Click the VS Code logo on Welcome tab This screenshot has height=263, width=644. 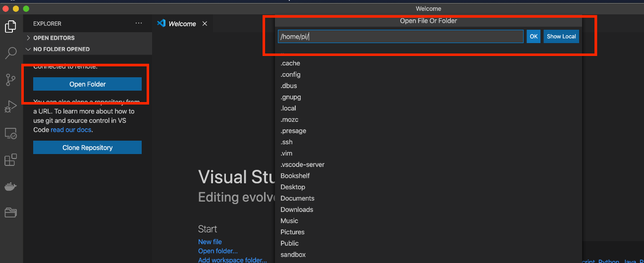click(x=161, y=23)
